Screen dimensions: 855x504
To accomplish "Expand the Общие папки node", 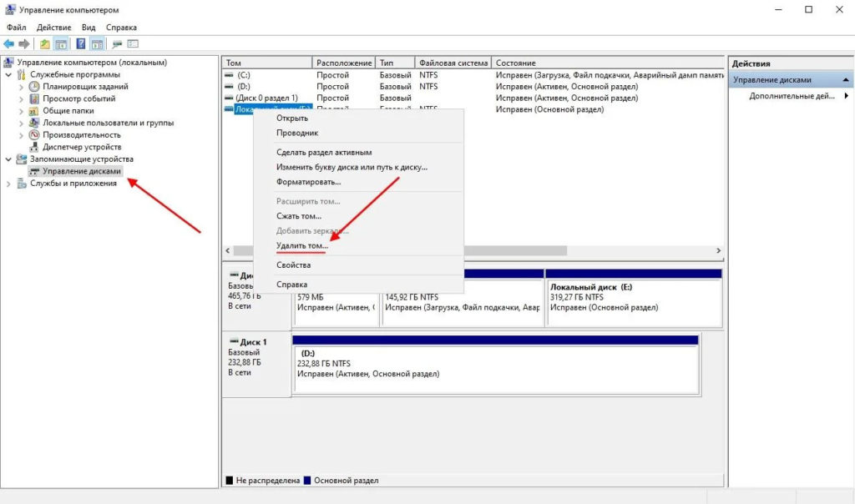I will coord(21,111).
